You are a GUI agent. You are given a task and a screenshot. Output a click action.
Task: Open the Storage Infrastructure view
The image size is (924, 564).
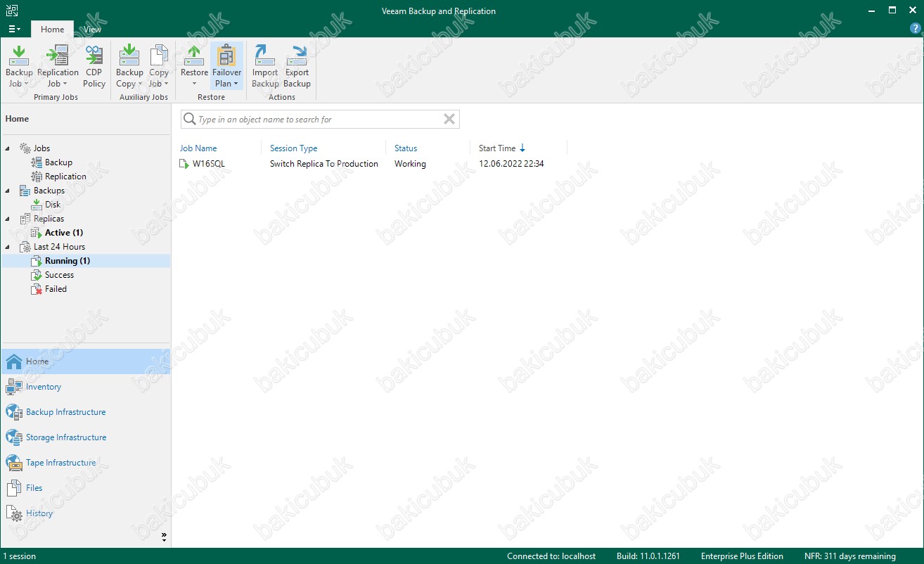tap(85, 437)
